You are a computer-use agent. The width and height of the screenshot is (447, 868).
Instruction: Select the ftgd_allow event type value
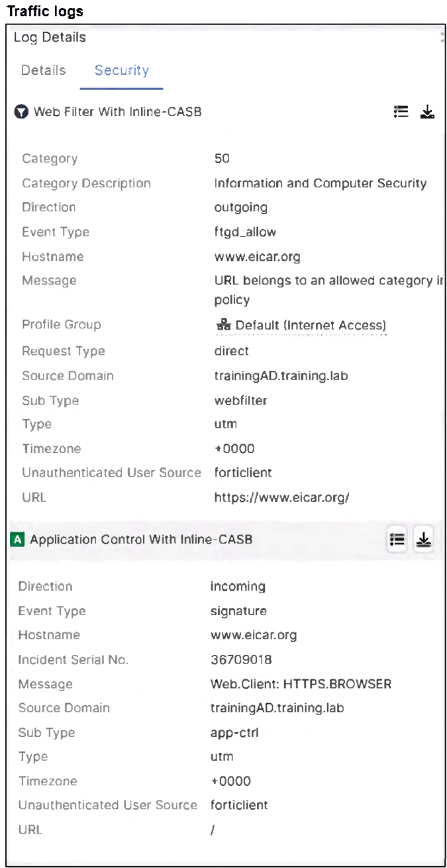(x=245, y=232)
